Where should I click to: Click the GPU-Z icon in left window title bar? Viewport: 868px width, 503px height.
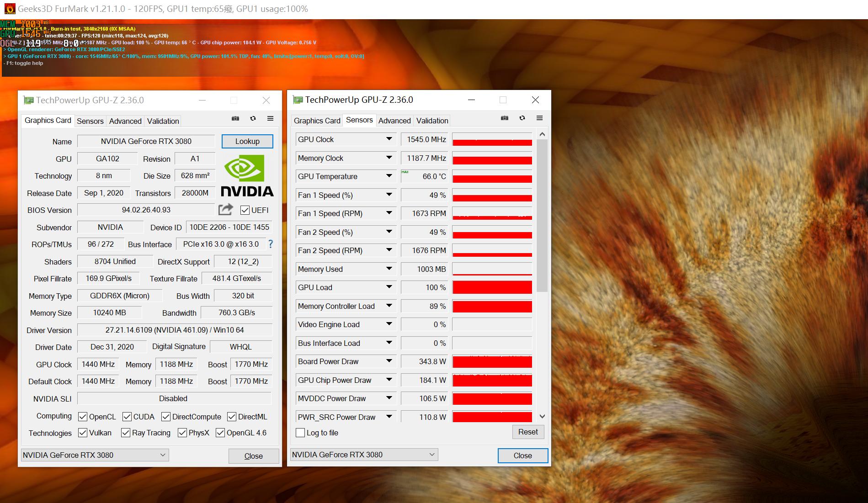(x=29, y=100)
